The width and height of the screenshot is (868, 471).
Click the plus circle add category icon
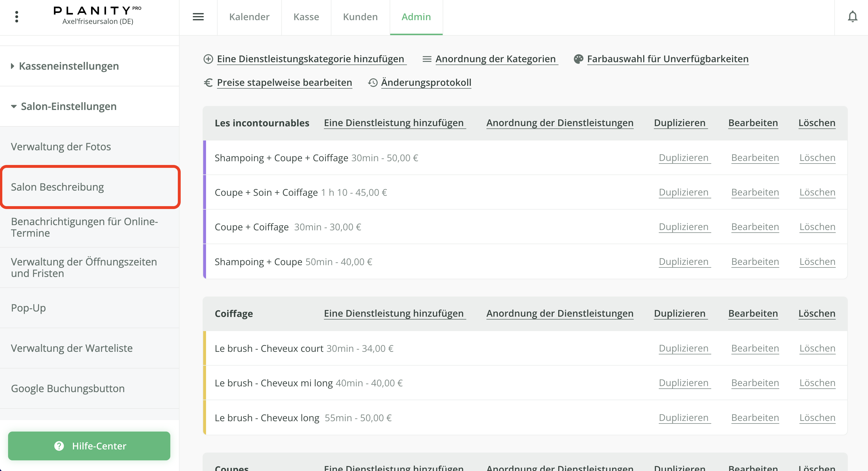pos(208,59)
